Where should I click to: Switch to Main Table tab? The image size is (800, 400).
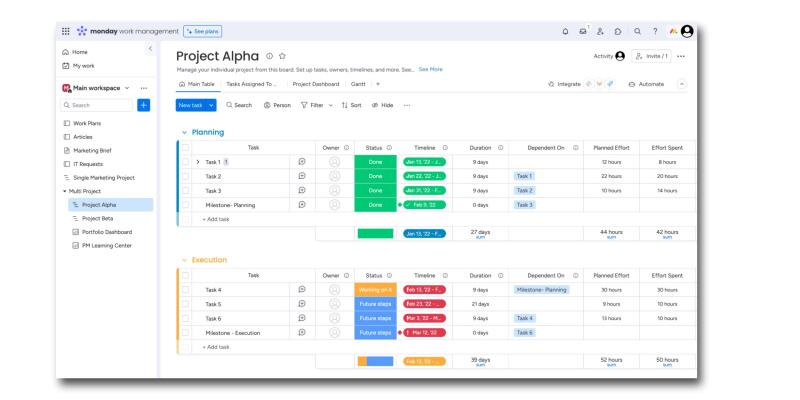[197, 84]
